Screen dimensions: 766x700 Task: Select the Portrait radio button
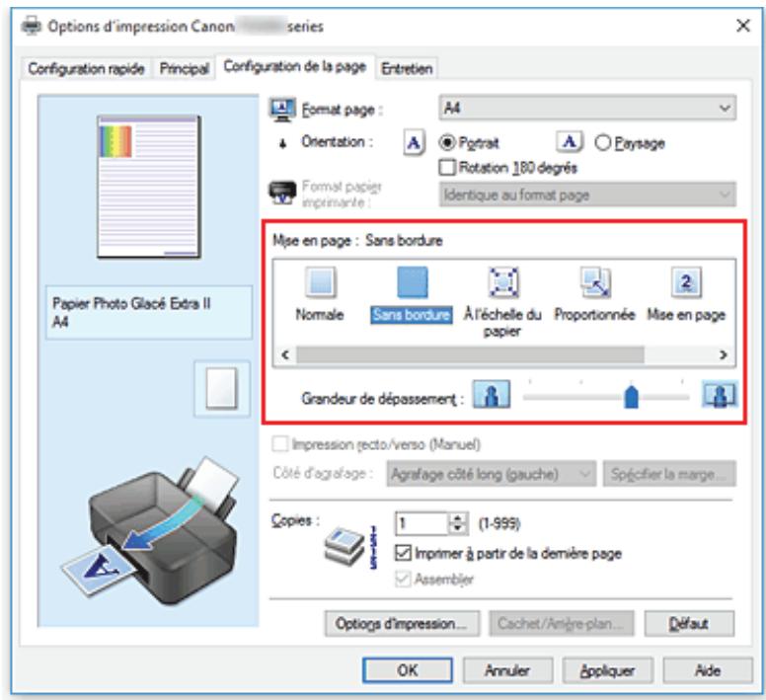(x=447, y=142)
